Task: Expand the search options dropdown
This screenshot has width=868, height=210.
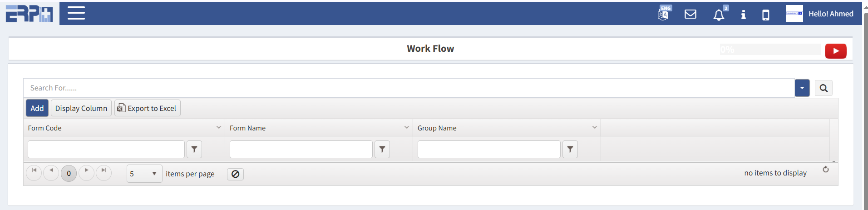Action: [802, 88]
